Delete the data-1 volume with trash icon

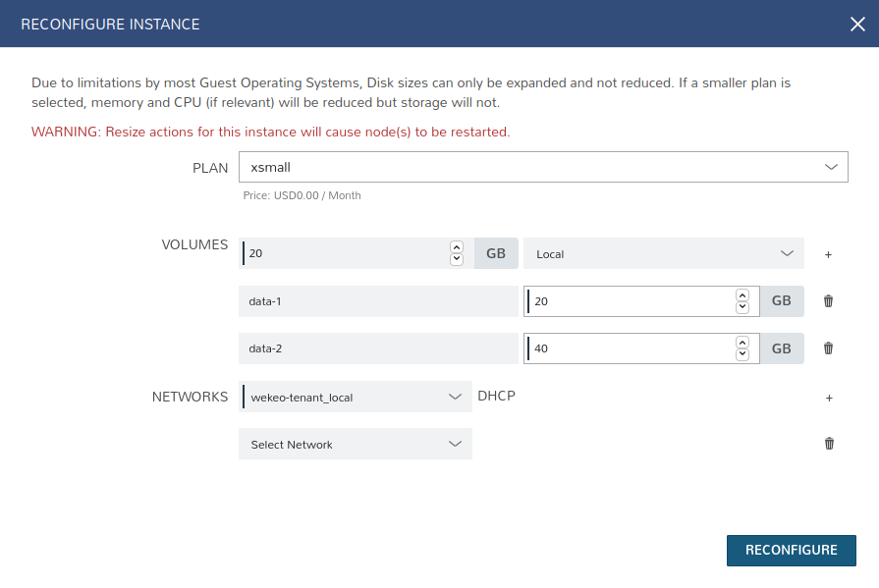click(828, 301)
